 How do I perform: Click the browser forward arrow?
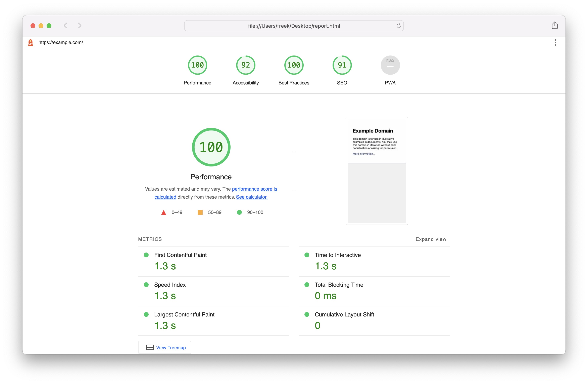pos(80,26)
